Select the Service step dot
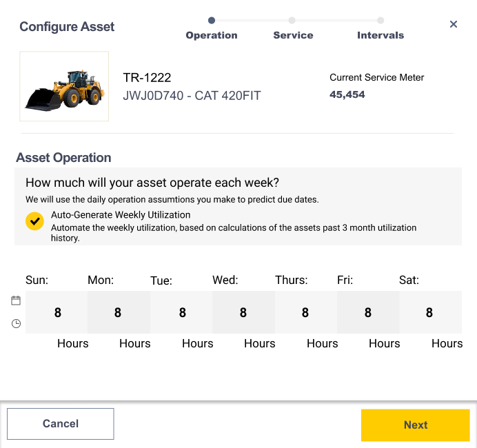 pos(292,21)
